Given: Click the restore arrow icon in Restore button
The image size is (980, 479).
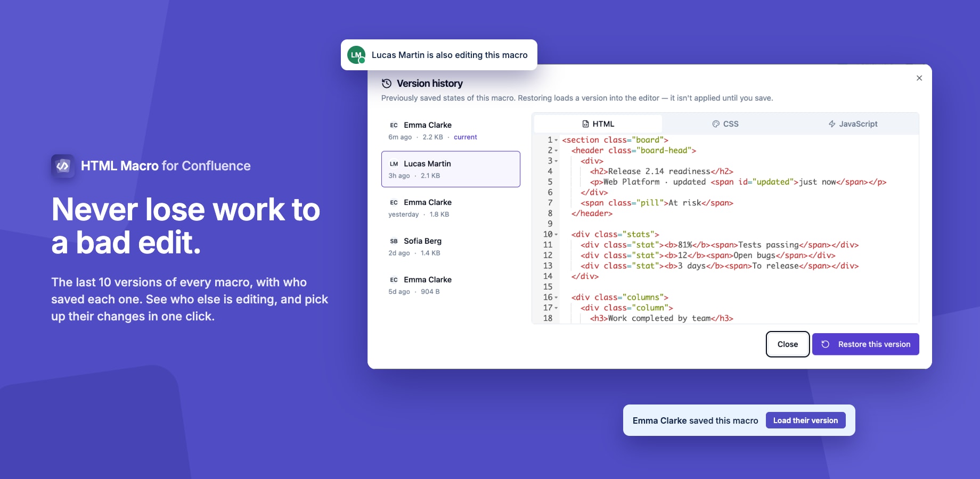Looking at the screenshot, I should 825,344.
